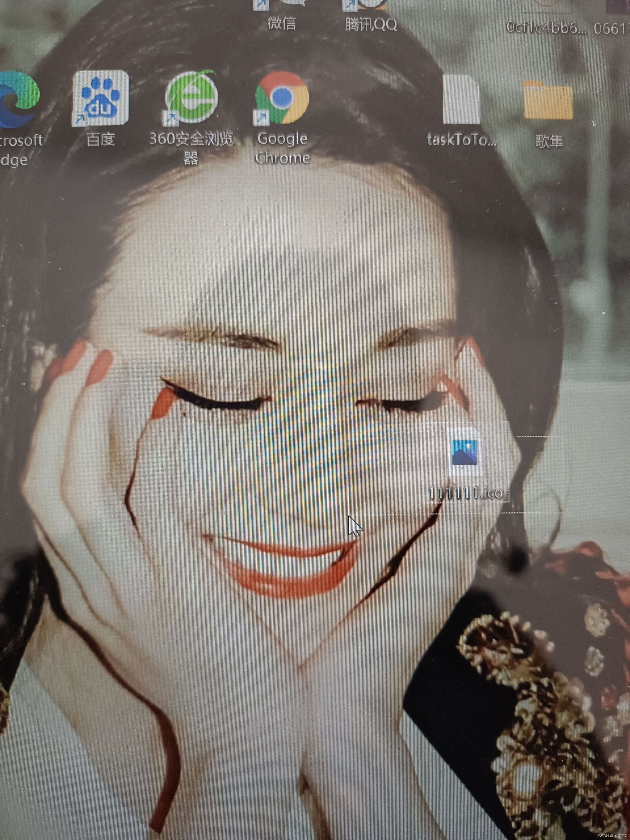Select the Google Chrome shortcut icon
This screenshot has height=840, width=630.
pos(282,98)
